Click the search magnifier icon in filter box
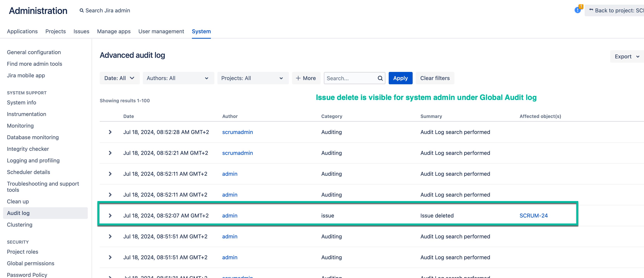The height and width of the screenshot is (278, 644). [x=380, y=78]
